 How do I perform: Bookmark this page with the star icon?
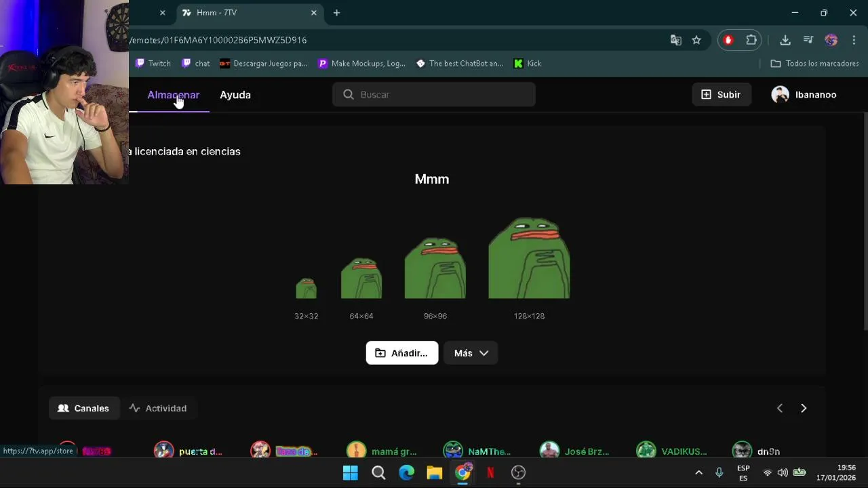[696, 40]
